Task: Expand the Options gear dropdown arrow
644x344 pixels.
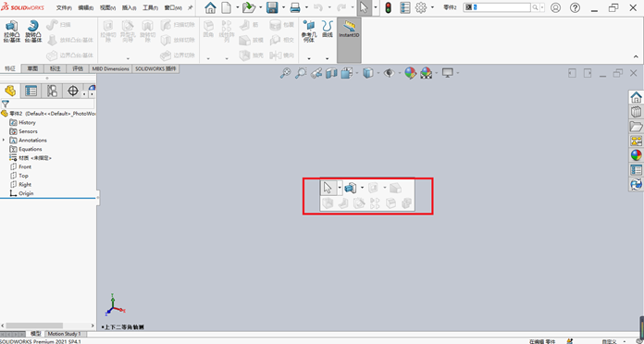Action: (x=432, y=7)
